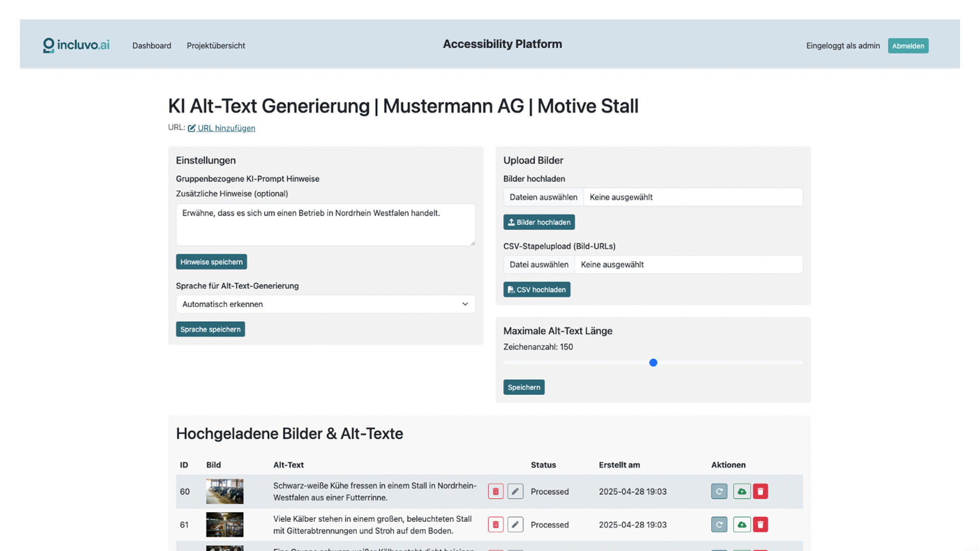Viewport: 980px width, 551px height.
Task: Edit alt-text of image 61 with pencil icon
Action: click(x=516, y=524)
